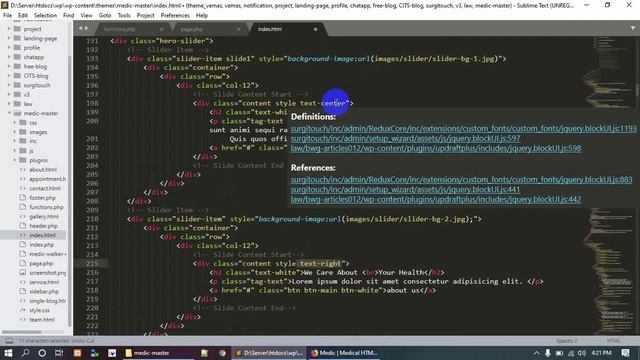Click the minimap code overview
Screen dimensions: 640x360
[x=611, y=186]
